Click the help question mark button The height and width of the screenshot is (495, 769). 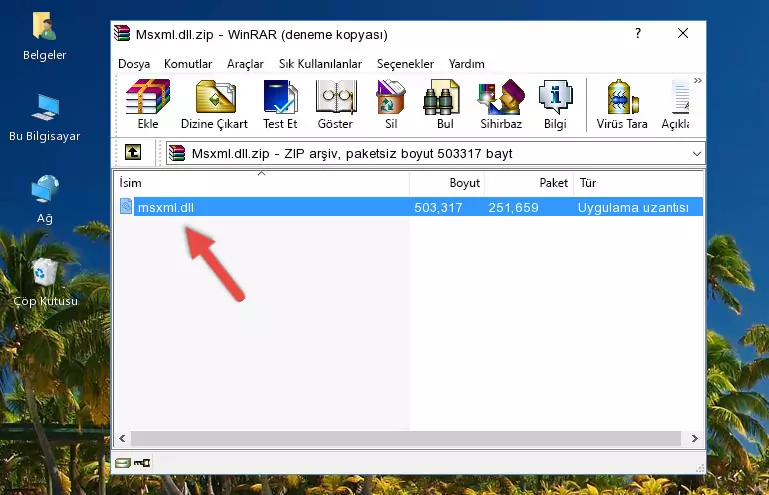click(x=638, y=33)
